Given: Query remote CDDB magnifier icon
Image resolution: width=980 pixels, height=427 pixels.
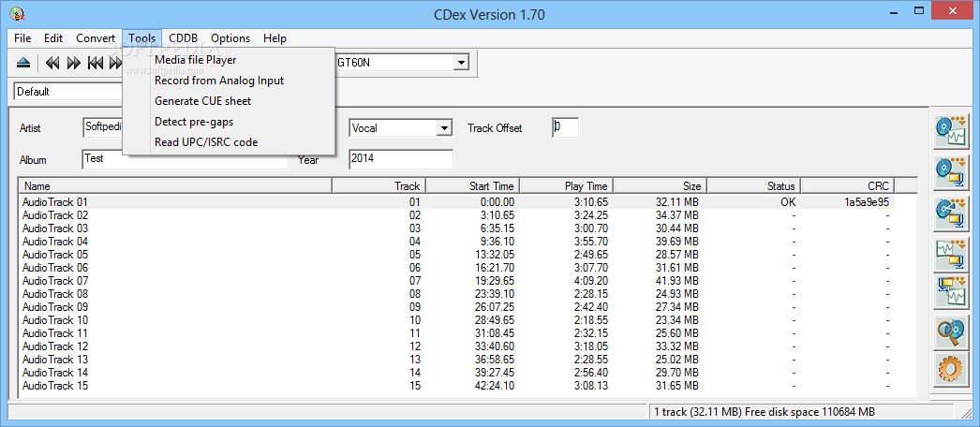Looking at the screenshot, I should [x=949, y=332].
